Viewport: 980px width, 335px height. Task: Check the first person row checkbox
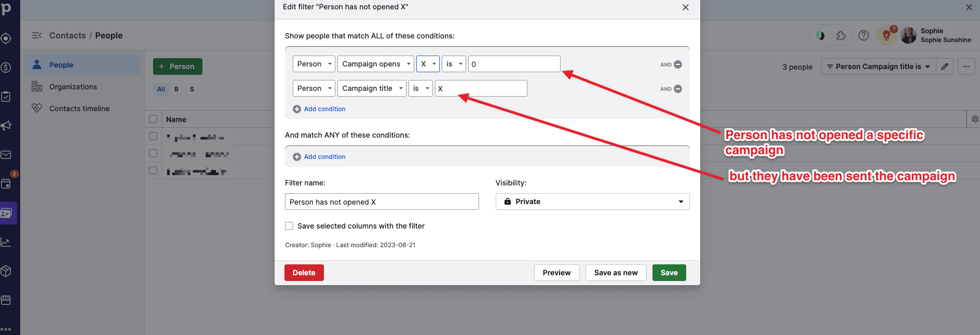pyautogui.click(x=153, y=136)
